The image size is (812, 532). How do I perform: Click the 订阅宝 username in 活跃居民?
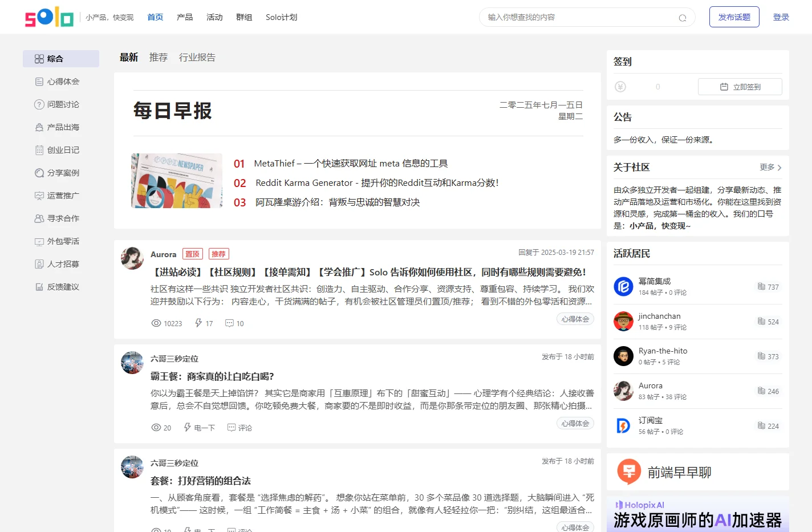click(x=651, y=420)
